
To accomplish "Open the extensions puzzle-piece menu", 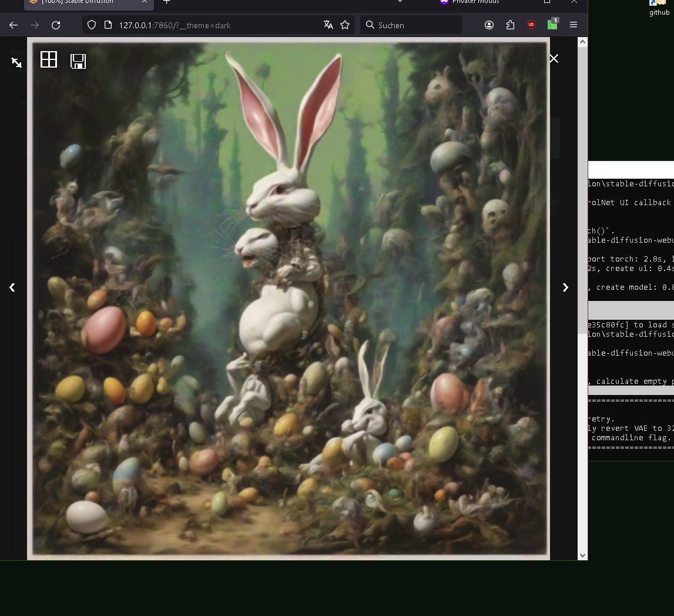I will click(x=510, y=25).
